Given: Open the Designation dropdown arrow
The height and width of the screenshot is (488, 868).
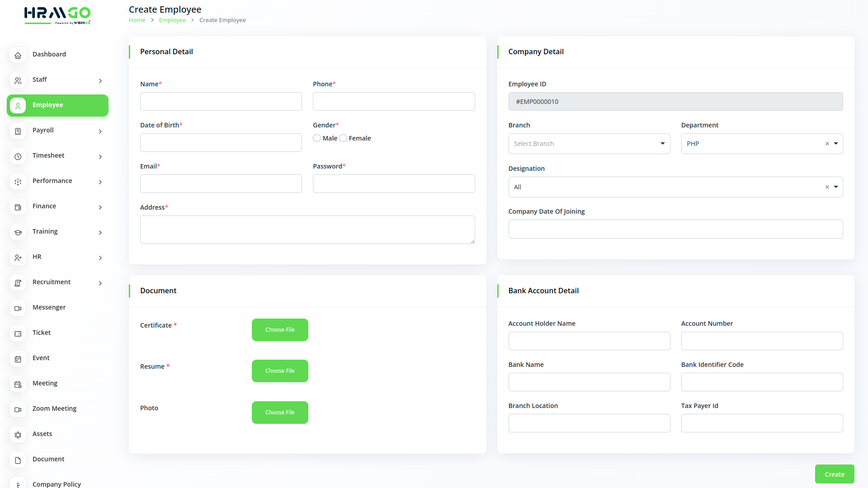Looking at the screenshot, I should pos(836,187).
